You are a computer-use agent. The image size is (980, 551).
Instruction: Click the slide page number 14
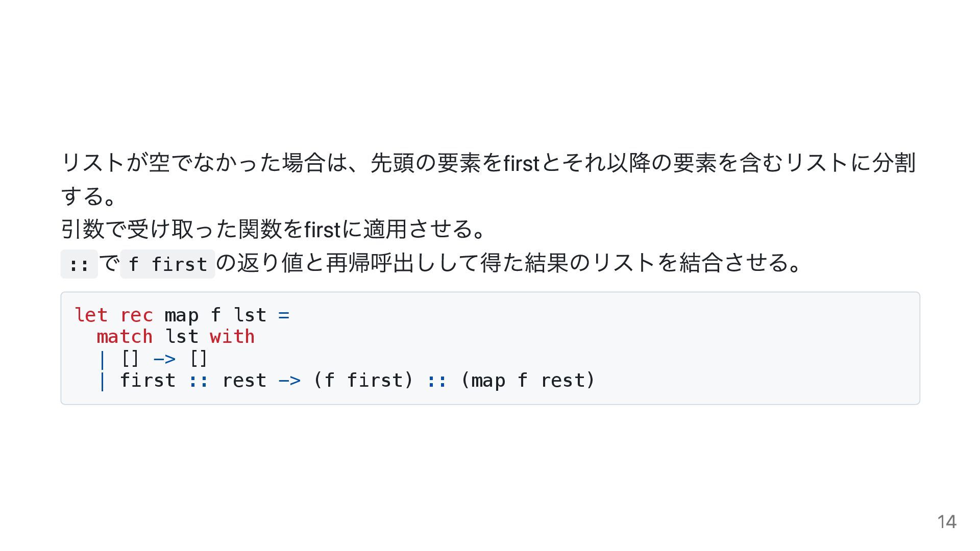coord(946,521)
